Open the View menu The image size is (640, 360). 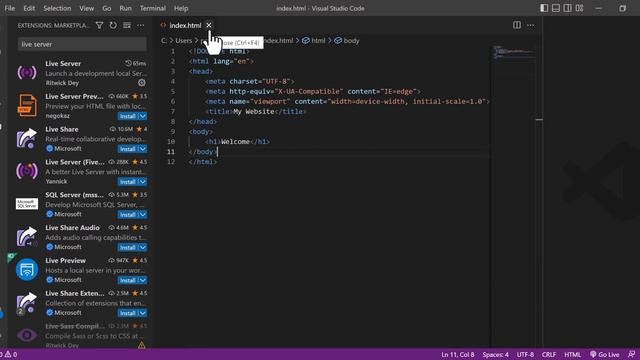click(x=87, y=8)
